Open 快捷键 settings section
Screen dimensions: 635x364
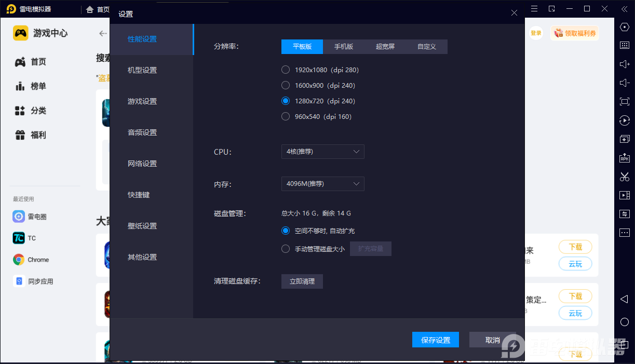152,195
